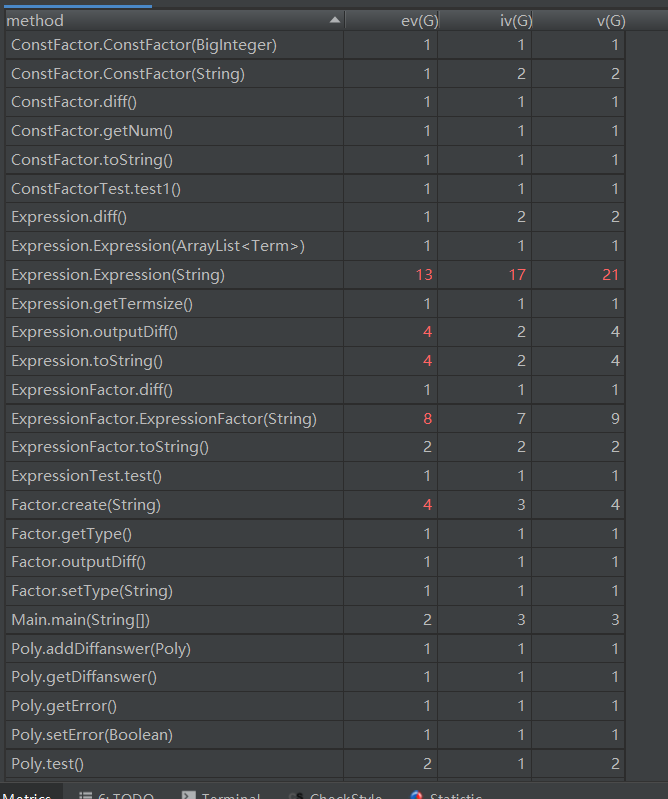Click the TODO tool window list icon
Image resolution: width=668 pixels, height=799 pixels.
(84, 796)
